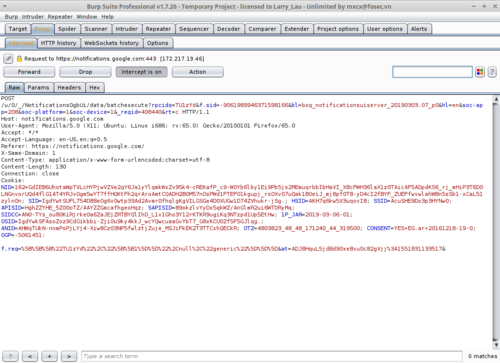Switch to the Params view tab
This screenshot has height=363, width=500.
(x=38, y=88)
